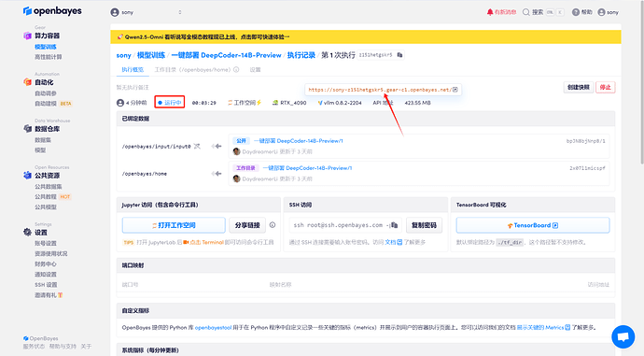Open the 公开 一键部署 DeepCoder-14B-Preview/1 link
The image size is (644, 356).
point(298,141)
